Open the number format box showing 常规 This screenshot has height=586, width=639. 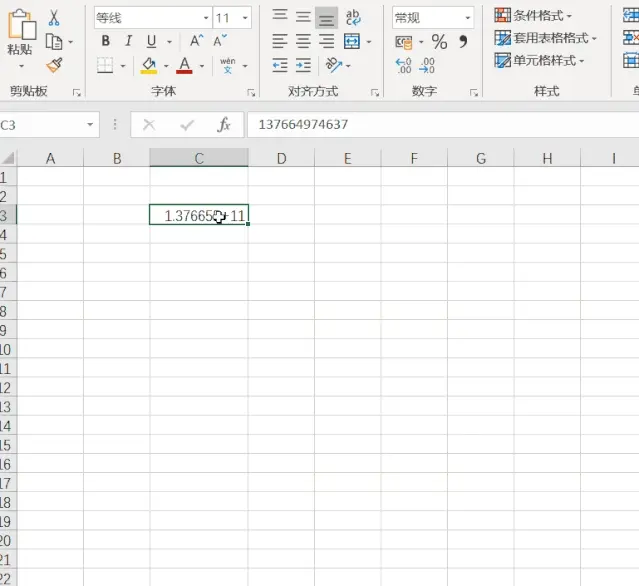click(x=433, y=18)
